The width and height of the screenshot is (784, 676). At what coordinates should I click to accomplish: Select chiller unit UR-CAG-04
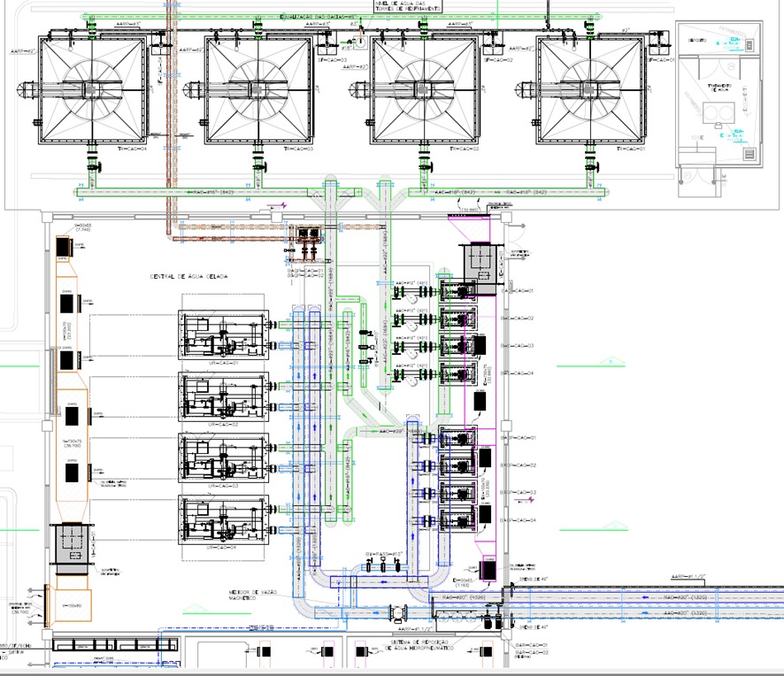tap(223, 519)
